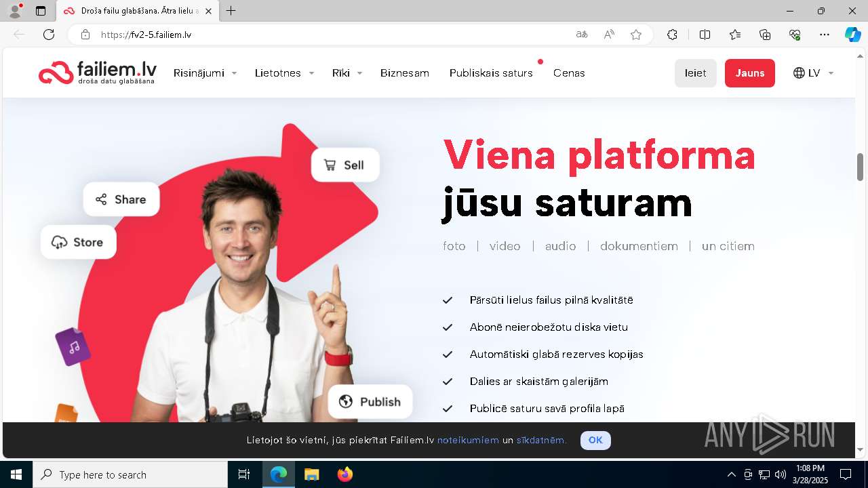The height and width of the screenshot is (488, 868).
Task: Click the 'Viena platforma' heading
Action: [x=599, y=154]
